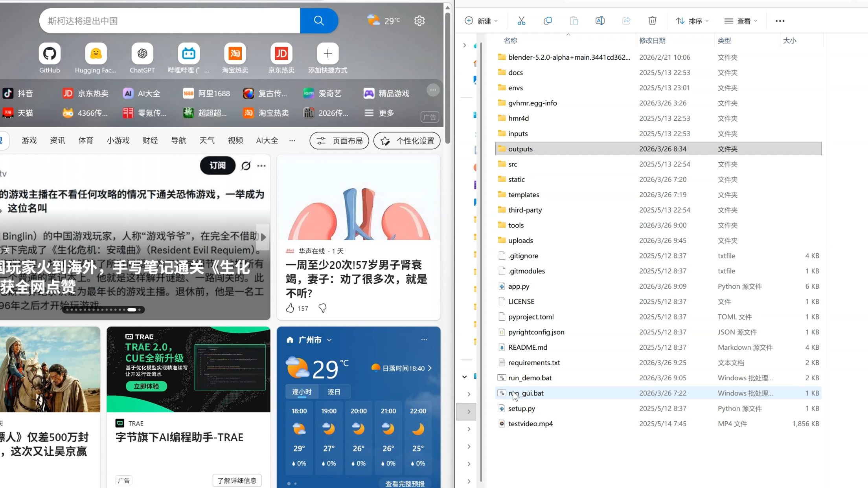
Task: Click the Delete trash can icon
Action: [x=652, y=21]
